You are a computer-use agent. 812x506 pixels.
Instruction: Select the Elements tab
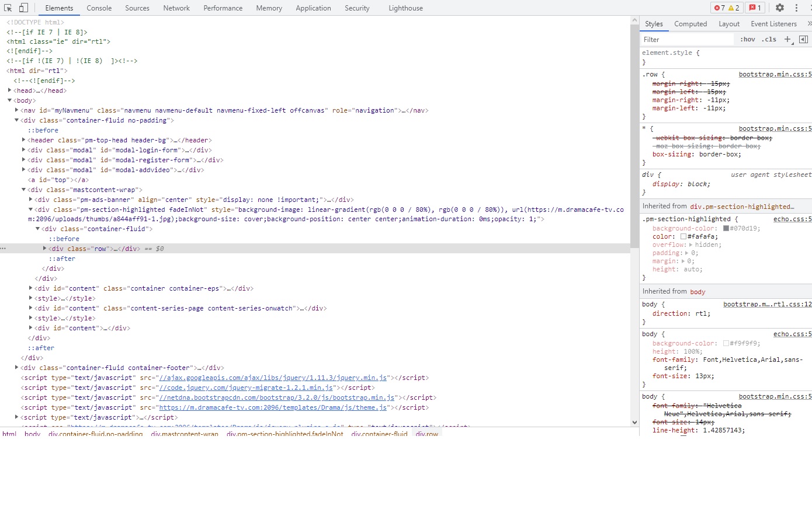pyautogui.click(x=59, y=8)
